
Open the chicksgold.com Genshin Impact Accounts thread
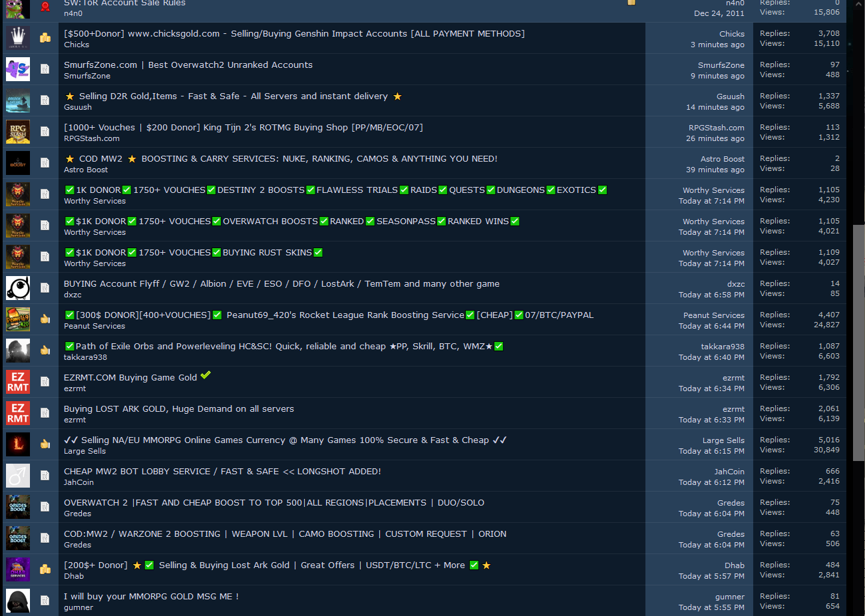pos(294,33)
